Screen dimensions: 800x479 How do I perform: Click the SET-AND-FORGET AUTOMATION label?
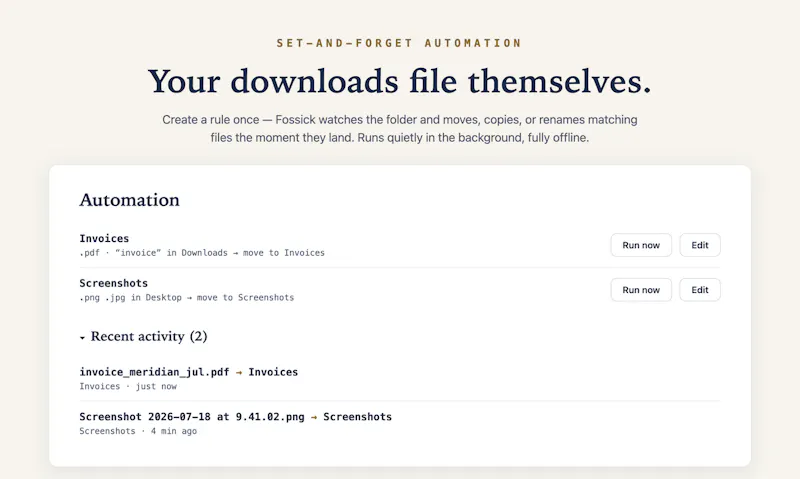(399, 43)
